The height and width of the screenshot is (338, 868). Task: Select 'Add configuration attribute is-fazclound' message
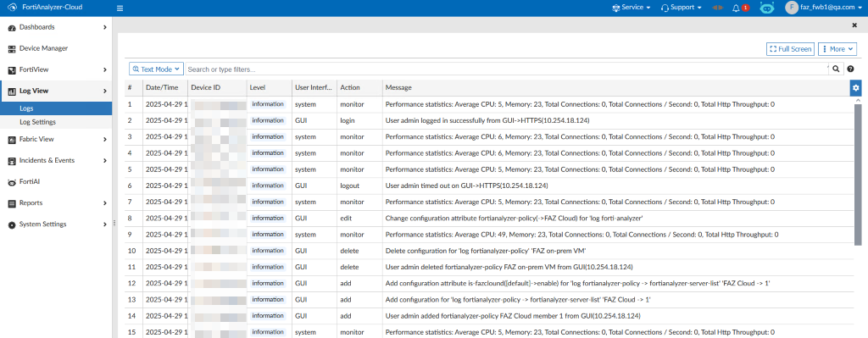(x=578, y=283)
